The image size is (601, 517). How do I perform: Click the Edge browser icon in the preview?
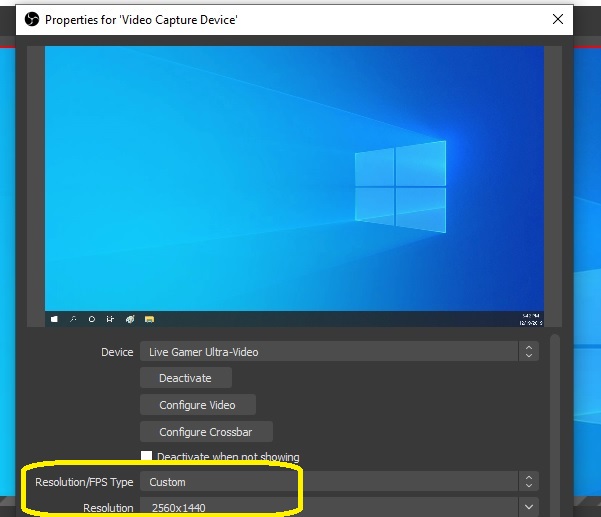click(129, 319)
